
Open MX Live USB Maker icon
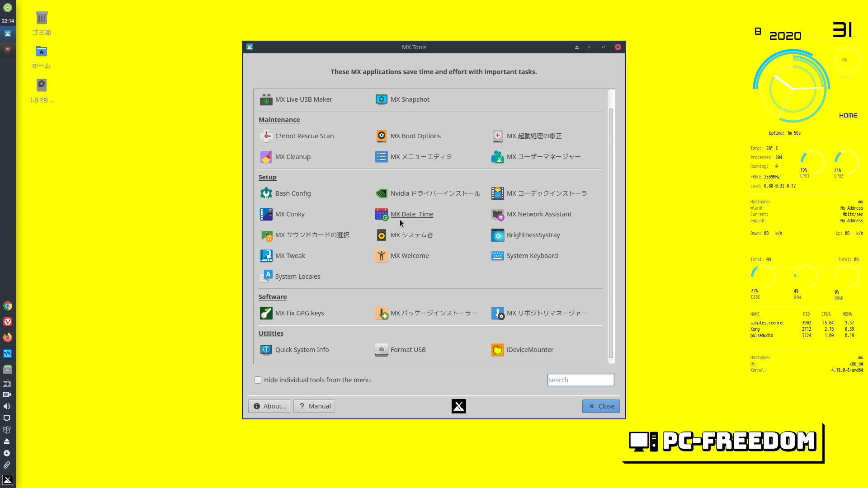point(266,99)
